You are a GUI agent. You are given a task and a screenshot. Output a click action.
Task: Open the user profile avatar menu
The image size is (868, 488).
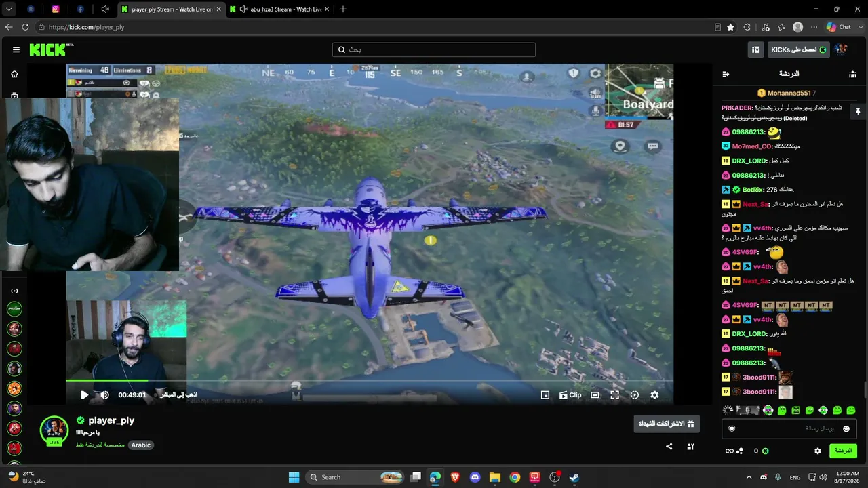pyautogui.click(x=841, y=49)
